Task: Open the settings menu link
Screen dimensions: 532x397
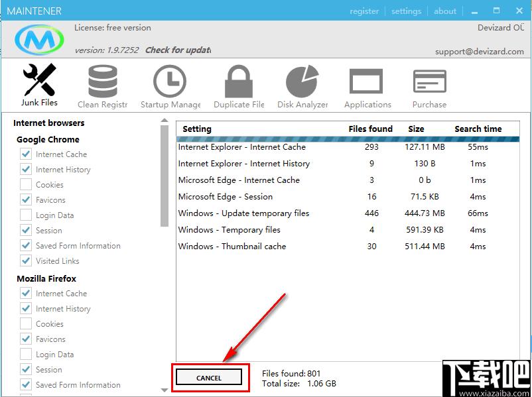Action: point(406,11)
